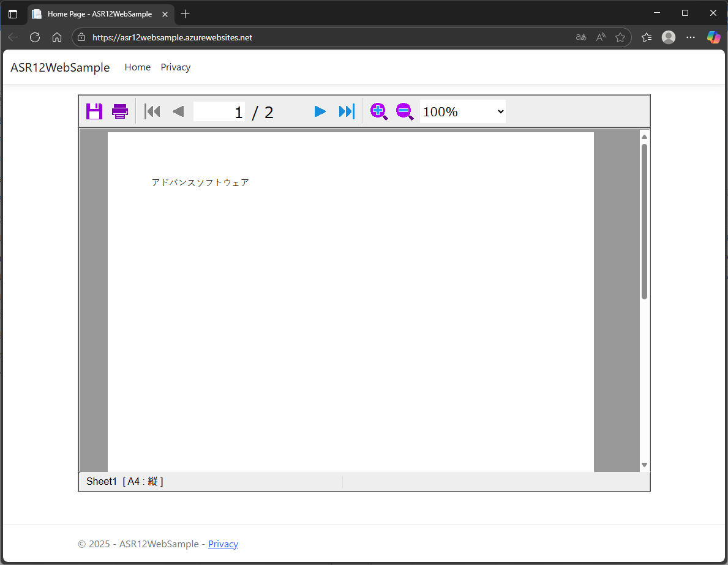Click the address bar URL

(x=172, y=37)
